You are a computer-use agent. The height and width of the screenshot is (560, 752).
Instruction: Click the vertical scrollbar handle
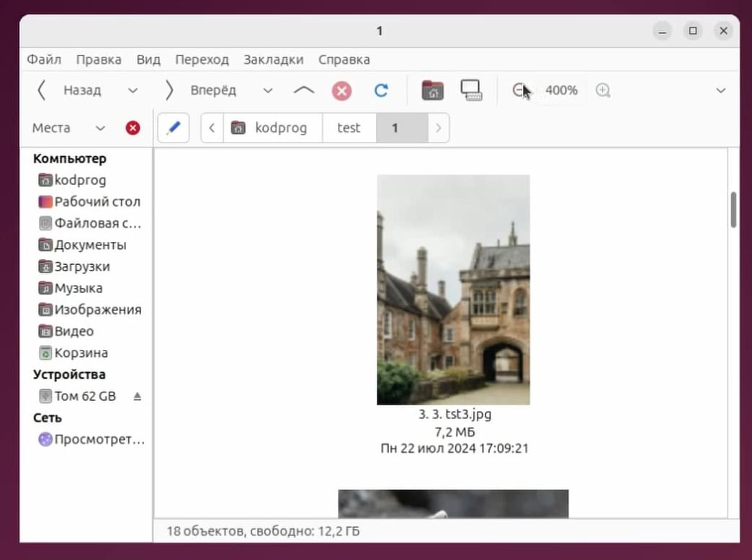pyautogui.click(x=733, y=210)
